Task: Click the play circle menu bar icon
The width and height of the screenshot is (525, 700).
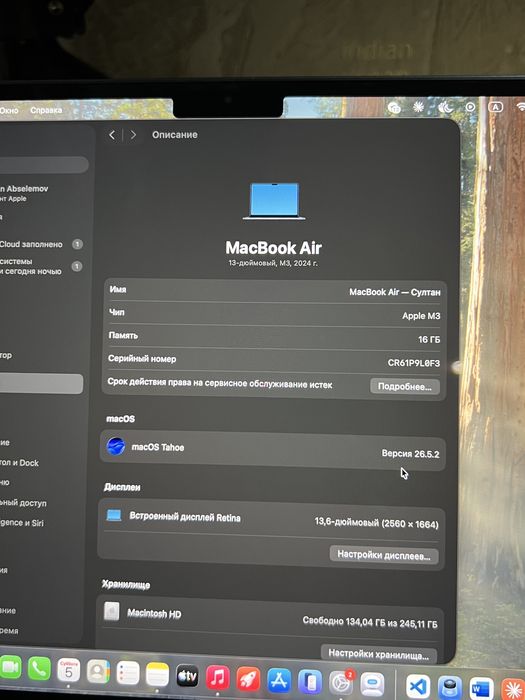Action: coord(471,107)
